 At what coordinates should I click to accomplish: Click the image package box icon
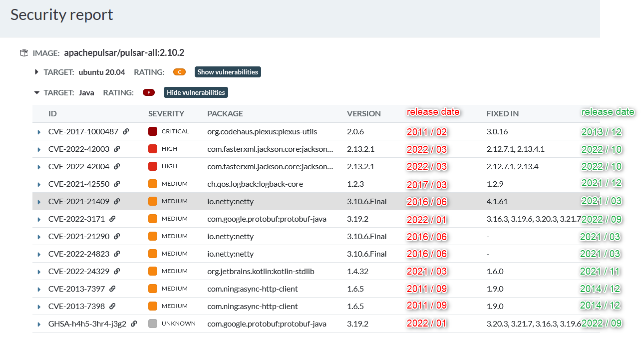[24, 53]
